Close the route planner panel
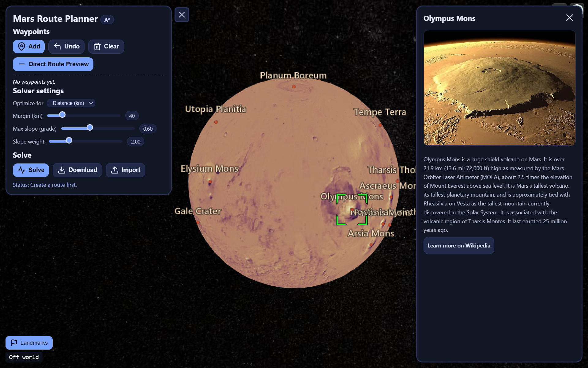Image resolution: width=588 pixels, height=368 pixels. tap(182, 15)
